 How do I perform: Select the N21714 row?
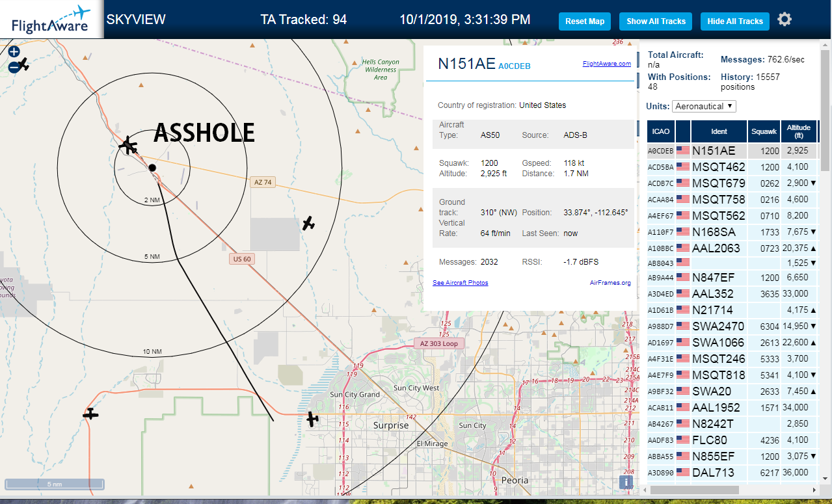point(732,310)
